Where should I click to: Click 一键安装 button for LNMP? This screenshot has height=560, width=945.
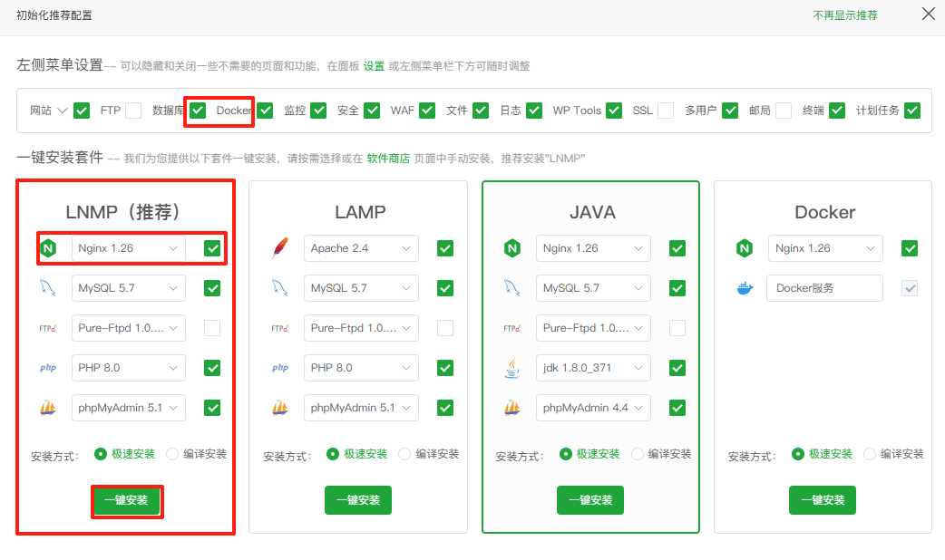click(126, 500)
